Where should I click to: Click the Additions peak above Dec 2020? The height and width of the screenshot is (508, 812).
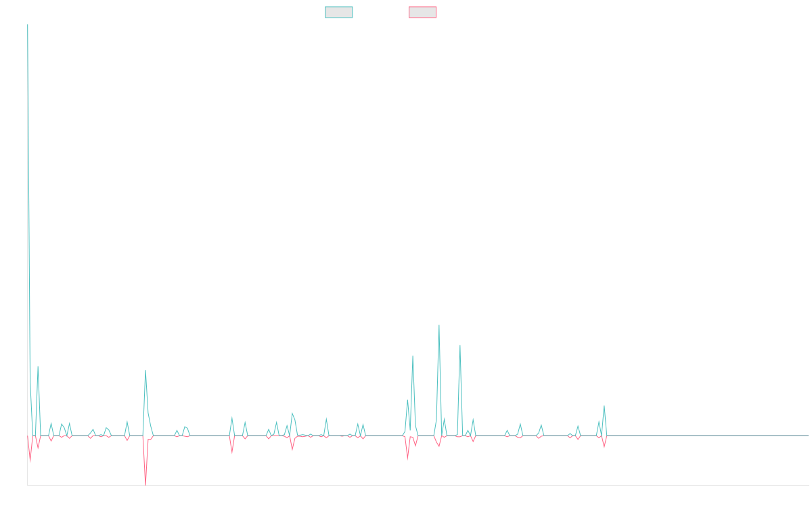145,371
